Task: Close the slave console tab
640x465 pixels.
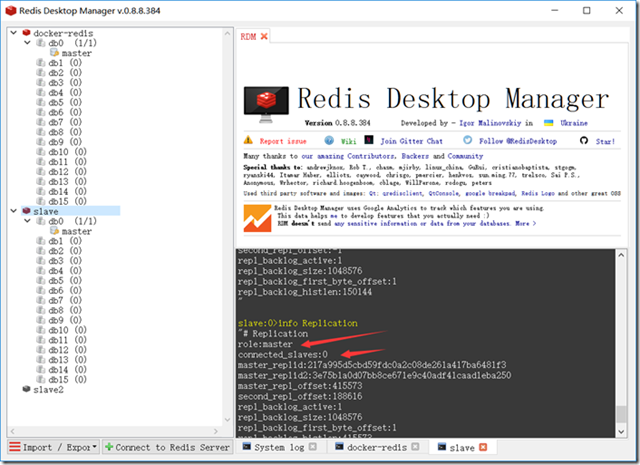Action: [483, 447]
